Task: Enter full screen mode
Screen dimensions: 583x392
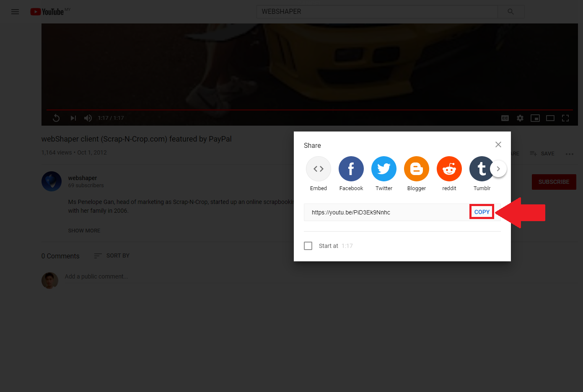Action: click(565, 118)
